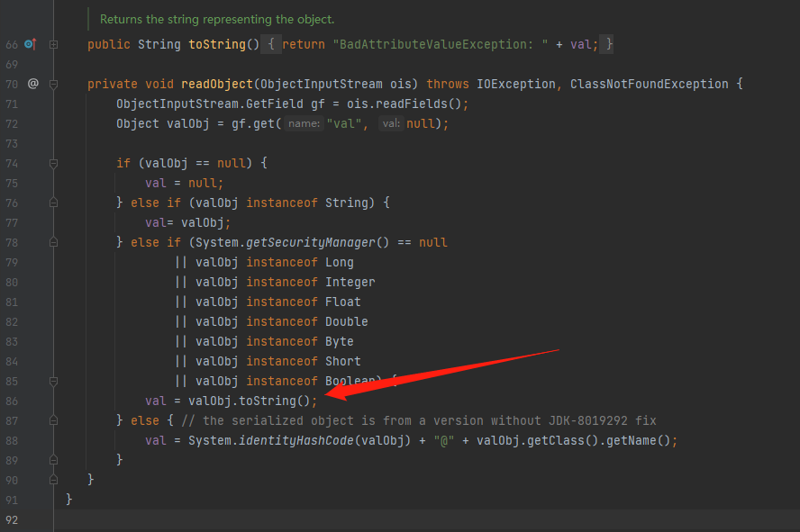Viewport: 800px width, 532px height.
Task: Click the Integer type on line 80
Action: (x=350, y=283)
